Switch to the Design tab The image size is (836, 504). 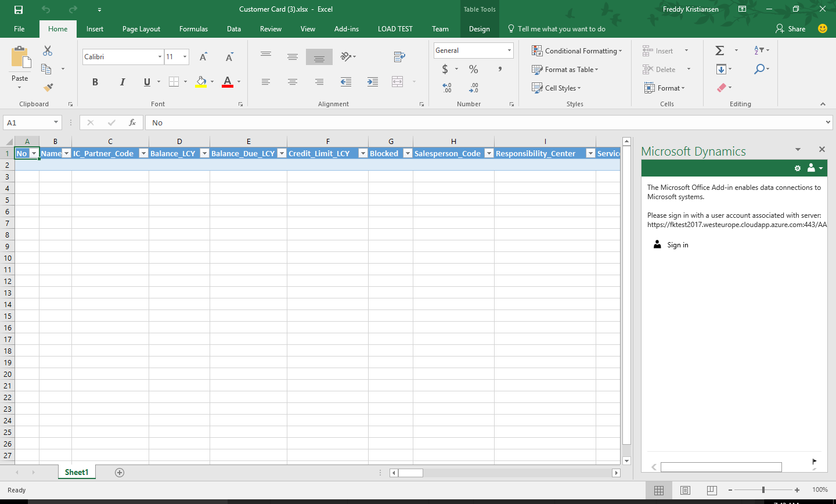[480, 29]
